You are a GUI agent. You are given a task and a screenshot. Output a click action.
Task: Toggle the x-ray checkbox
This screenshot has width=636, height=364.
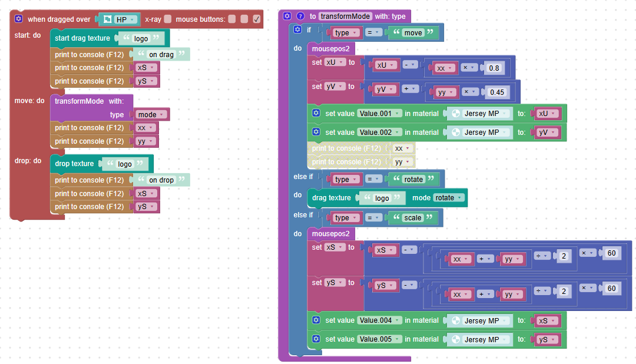(x=167, y=19)
